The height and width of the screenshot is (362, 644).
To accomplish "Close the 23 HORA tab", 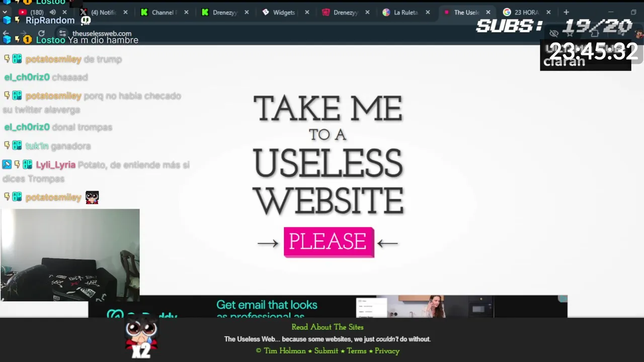I will 548,12.
